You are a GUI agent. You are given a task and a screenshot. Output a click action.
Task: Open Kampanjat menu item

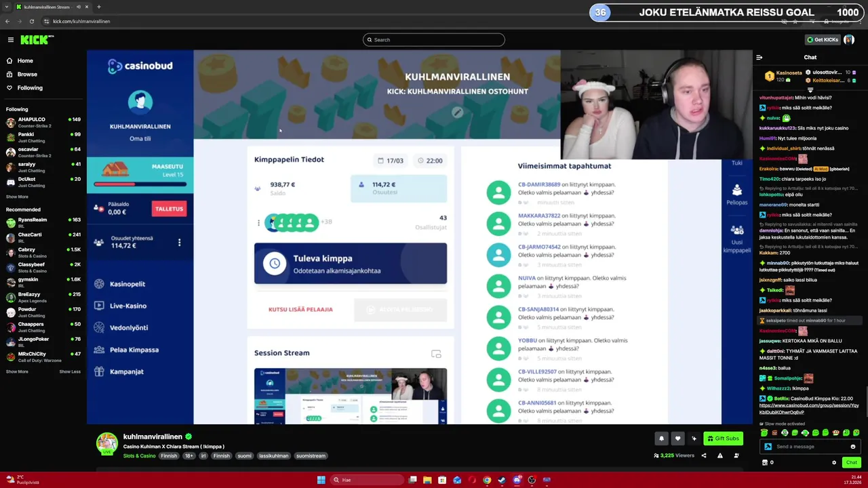[119, 372]
